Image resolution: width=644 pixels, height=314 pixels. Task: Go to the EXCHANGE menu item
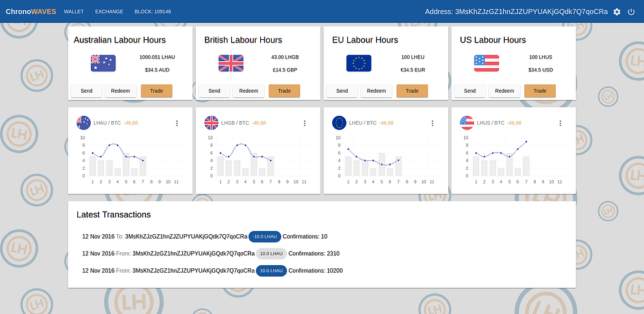[x=109, y=12]
